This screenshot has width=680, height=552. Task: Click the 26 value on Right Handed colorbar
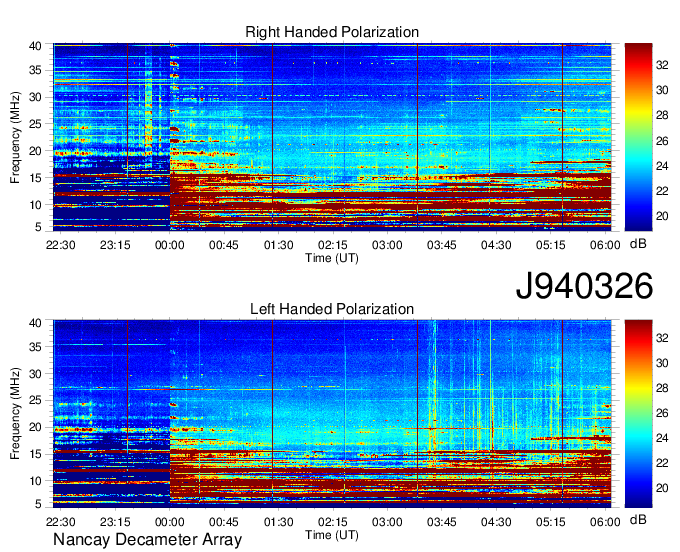tap(662, 141)
